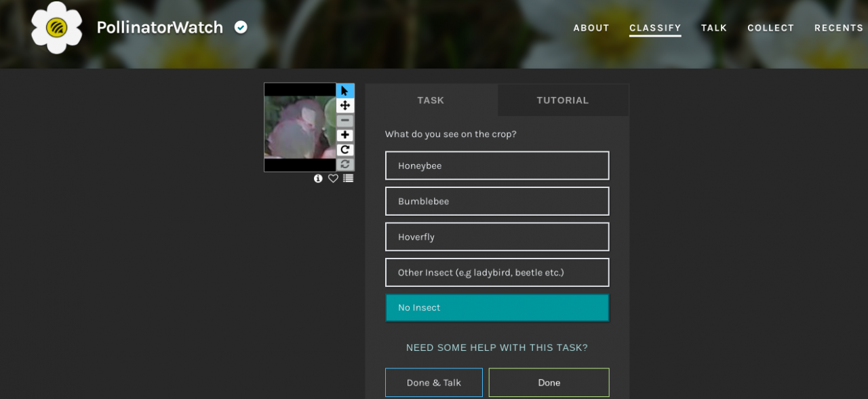This screenshot has height=399, width=868.
Task: Rotate the subject image
Action: point(345,150)
